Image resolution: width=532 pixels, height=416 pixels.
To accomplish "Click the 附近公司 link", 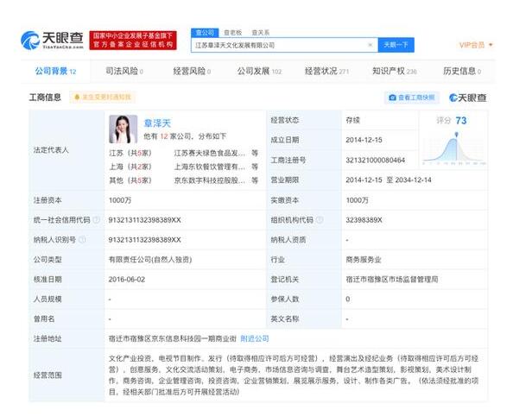I will (255, 338).
